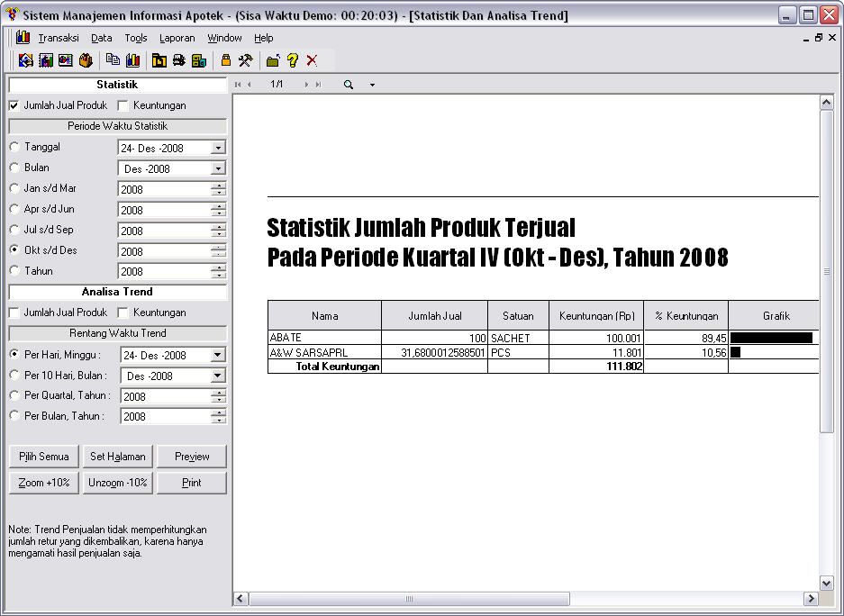844x616 pixels.
Task: Open the Help menu
Action: pos(264,38)
